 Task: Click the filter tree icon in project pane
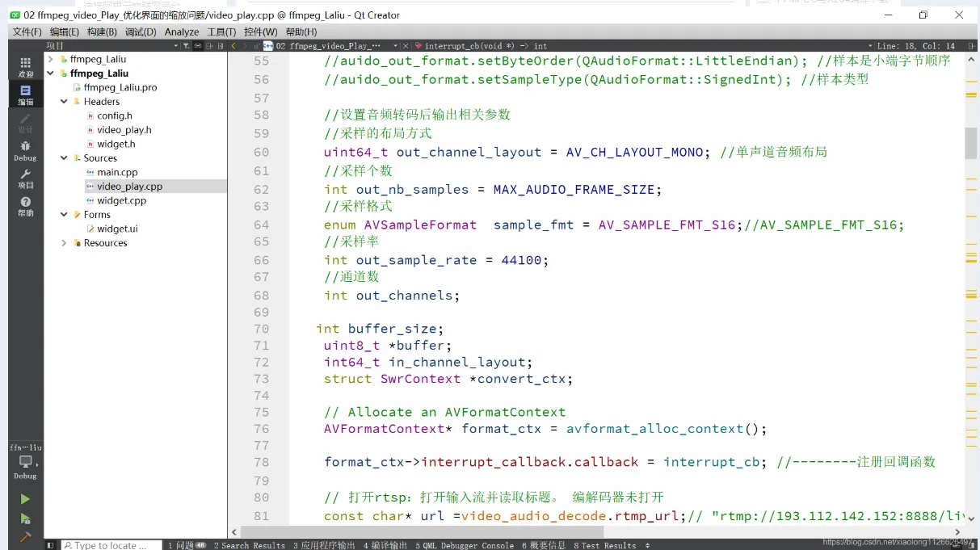186,46
